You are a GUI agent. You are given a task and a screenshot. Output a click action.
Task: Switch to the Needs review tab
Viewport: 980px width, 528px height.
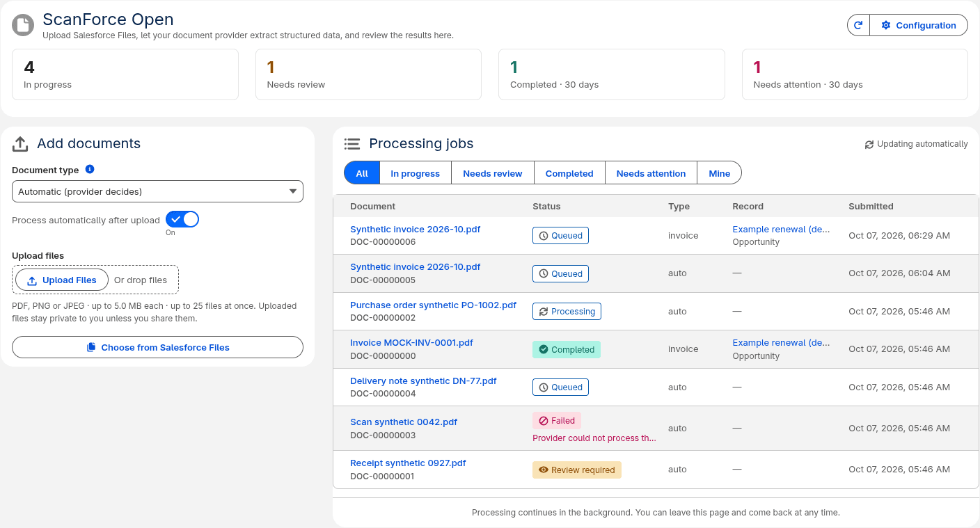tap(493, 173)
